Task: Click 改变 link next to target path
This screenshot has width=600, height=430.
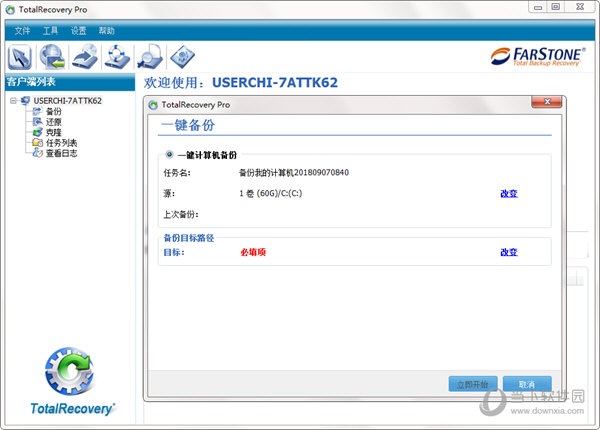Action: 509,252
